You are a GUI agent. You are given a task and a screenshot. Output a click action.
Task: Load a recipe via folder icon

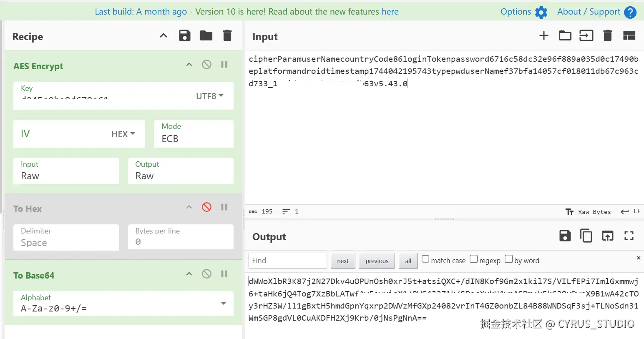point(206,36)
